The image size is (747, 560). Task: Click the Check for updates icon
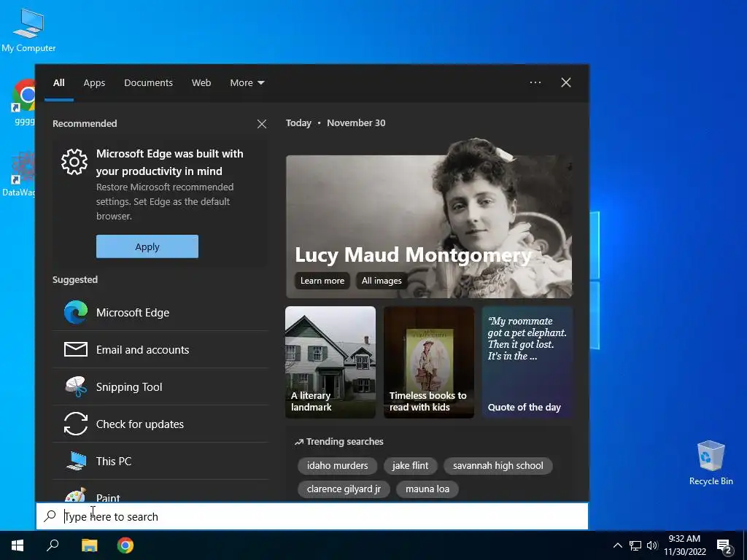[x=76, y=424]
